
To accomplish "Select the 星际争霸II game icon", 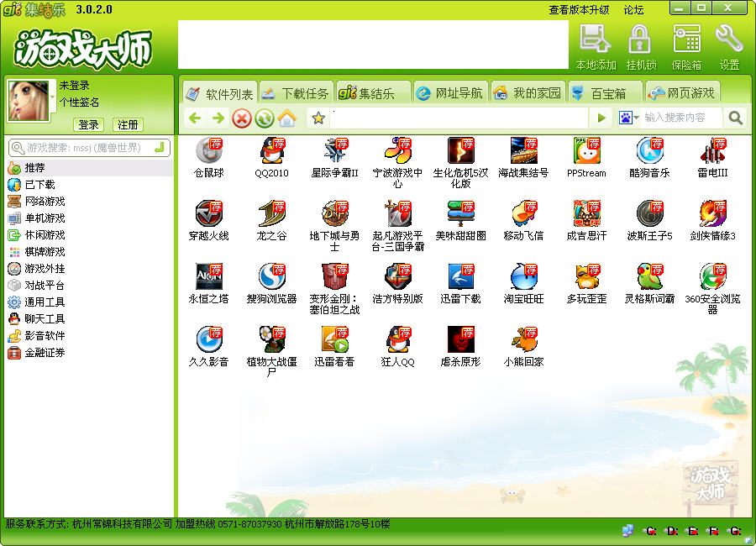I will point(334,150).
